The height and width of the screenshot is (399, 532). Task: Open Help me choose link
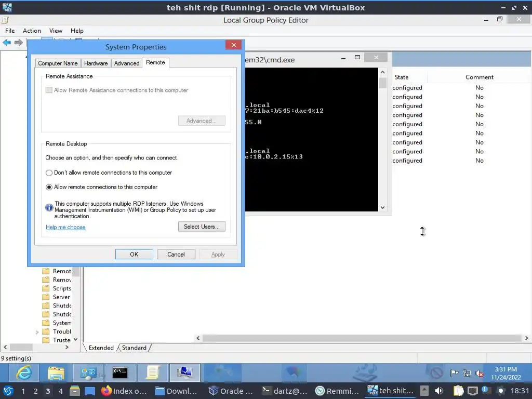tap(65, 228)
